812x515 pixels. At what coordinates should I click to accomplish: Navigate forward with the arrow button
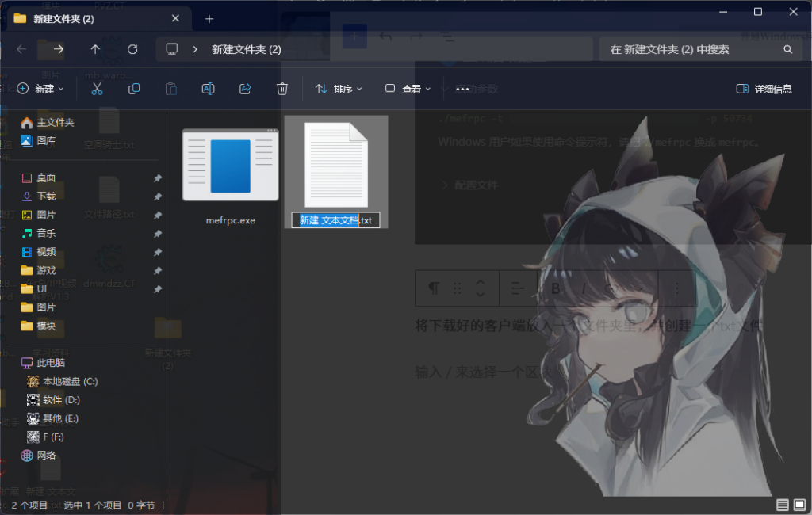click(x=58, y=49)
